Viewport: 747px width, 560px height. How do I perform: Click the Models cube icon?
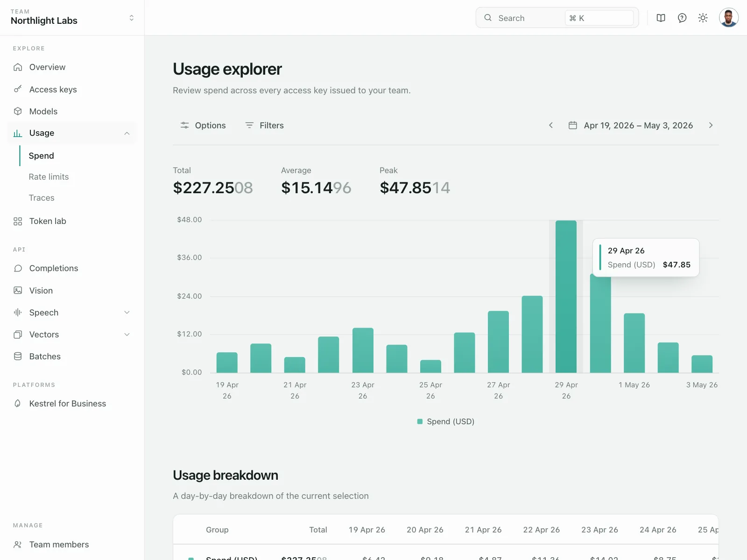(18, 111)
